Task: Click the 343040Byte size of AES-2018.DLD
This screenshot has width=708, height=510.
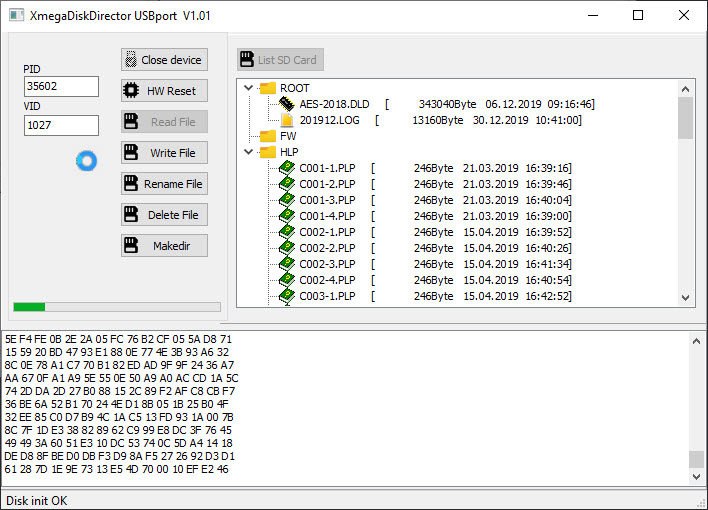Action: tap(447, 104)
